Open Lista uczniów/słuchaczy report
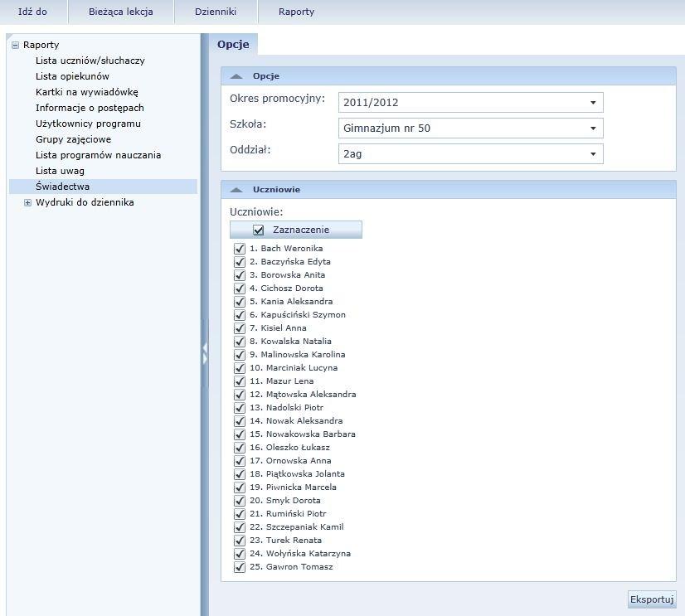Screen dimensions: 685x616 click(90, 61)
